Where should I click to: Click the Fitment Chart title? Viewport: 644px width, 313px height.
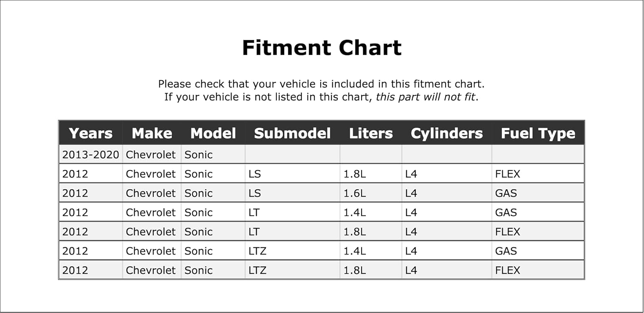click(x=322, y=48)
